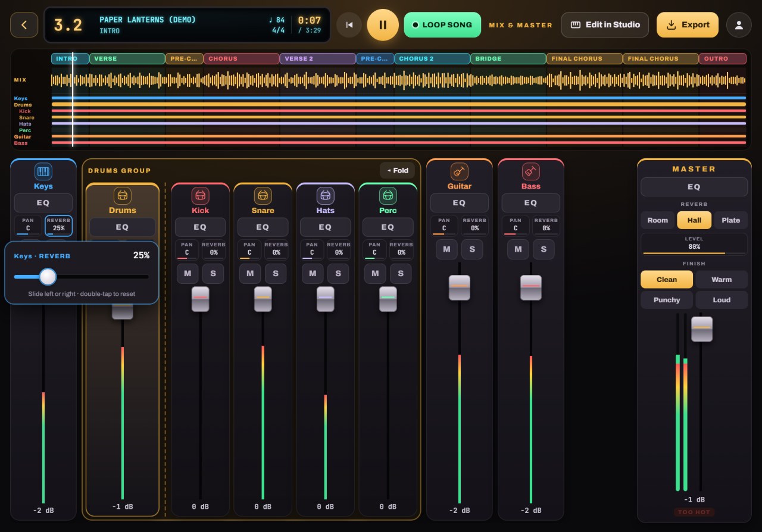Choose the Warm finish preset
The width and height of the screenshot is (762, 532).
pos(722,280)
